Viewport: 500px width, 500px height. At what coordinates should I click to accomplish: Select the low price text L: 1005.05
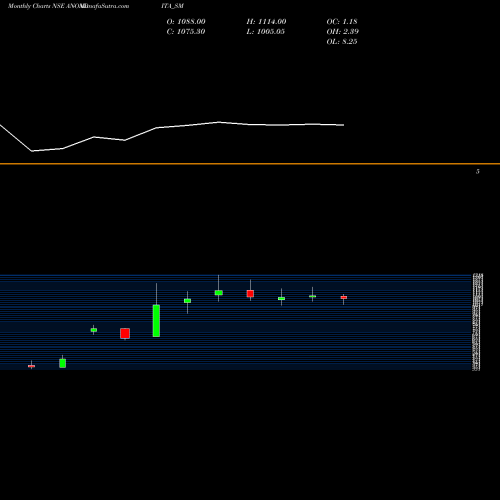tap(266, 32)
